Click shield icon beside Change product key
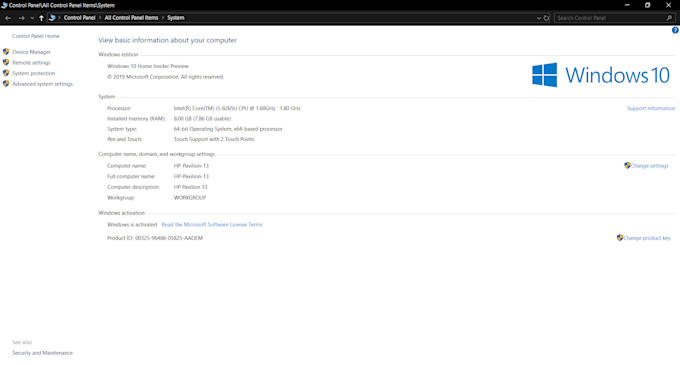680x365 pixels. 620,238
